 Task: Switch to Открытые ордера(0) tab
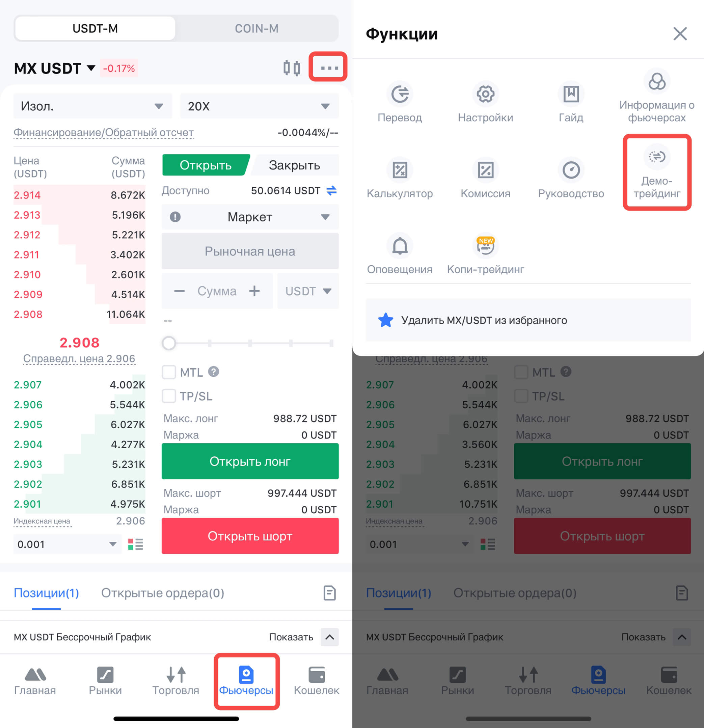(x=163, y=593)
